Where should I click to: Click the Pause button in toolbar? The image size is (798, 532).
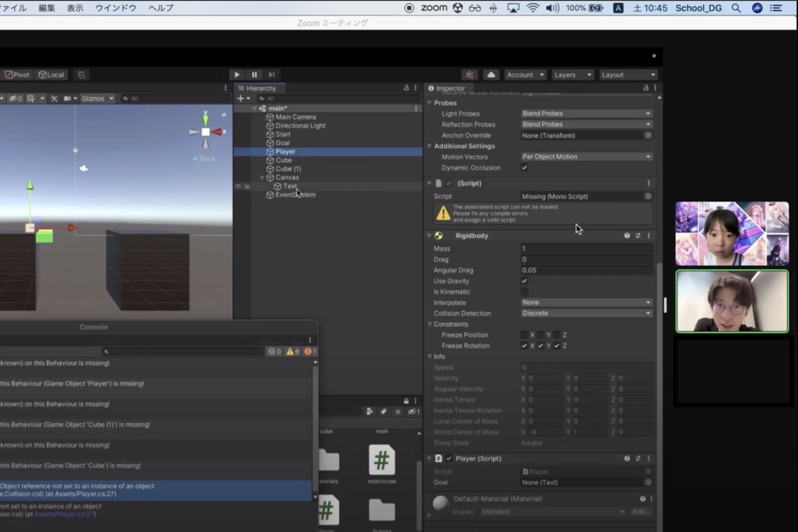pyautogui.click(x=254, y=75)
